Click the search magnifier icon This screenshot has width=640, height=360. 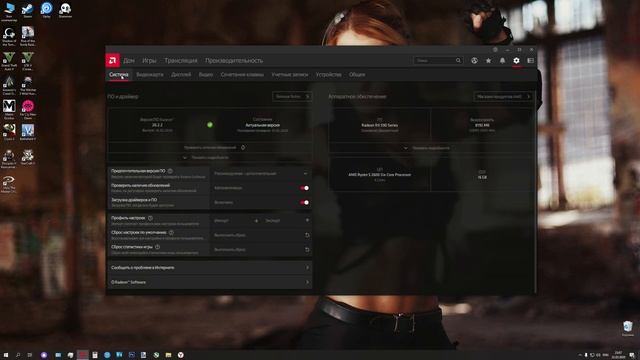458,60
